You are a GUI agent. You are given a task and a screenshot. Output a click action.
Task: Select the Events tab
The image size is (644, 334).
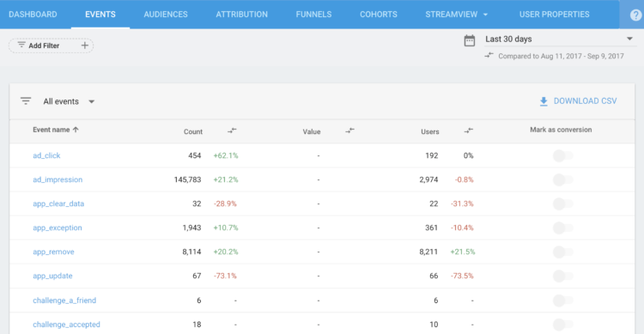(100, 15)
